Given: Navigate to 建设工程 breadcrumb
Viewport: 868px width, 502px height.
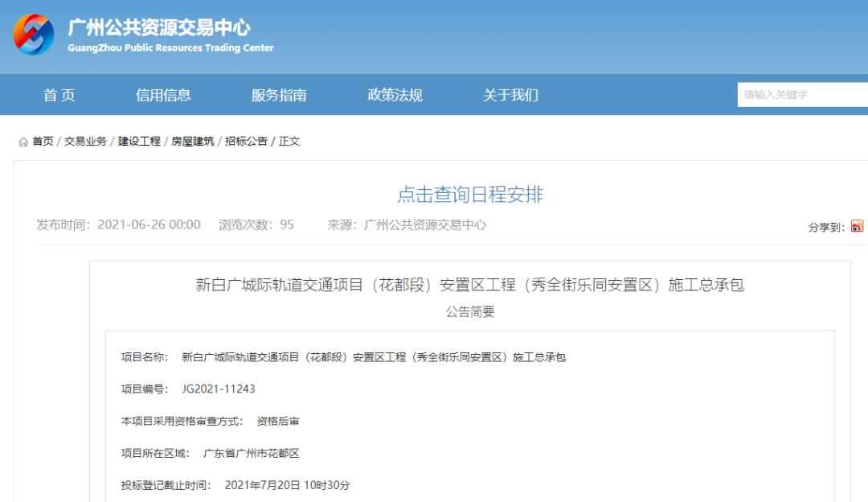Looking at the screenshot, I should (139, 142).
